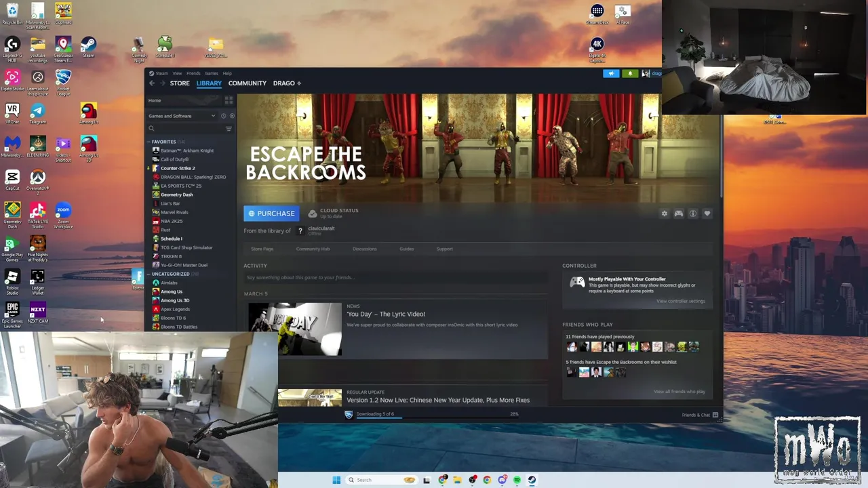Switch to COMMUNITY tab
Image resolution: width=868 pixels, height=488 pixels.
247,83
